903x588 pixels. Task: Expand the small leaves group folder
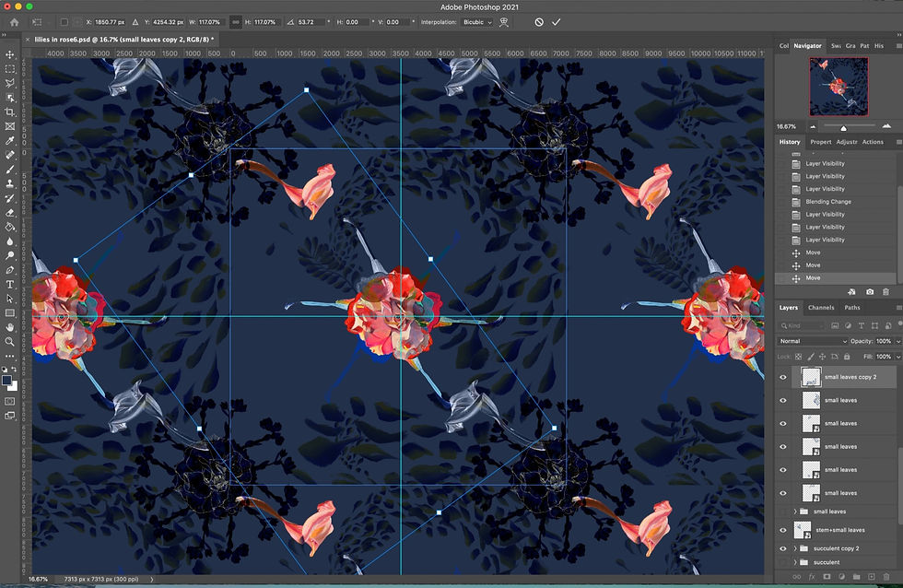click(795, 512)
